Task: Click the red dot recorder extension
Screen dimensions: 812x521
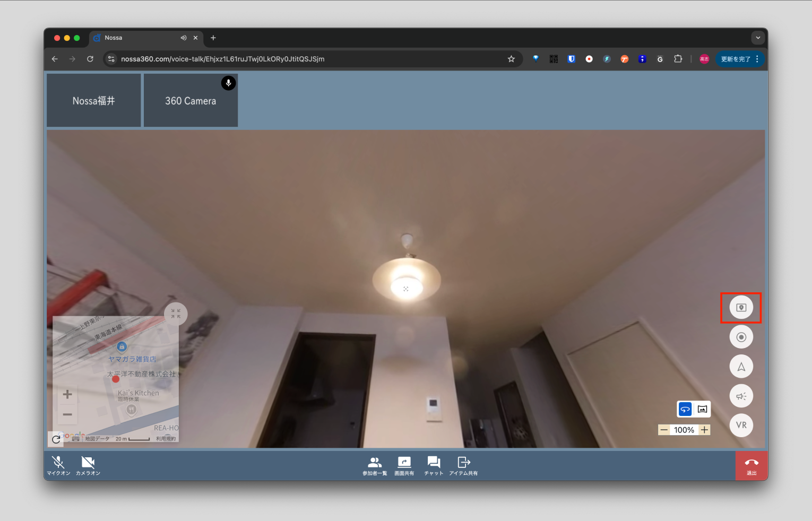Action: click(589, 59)
